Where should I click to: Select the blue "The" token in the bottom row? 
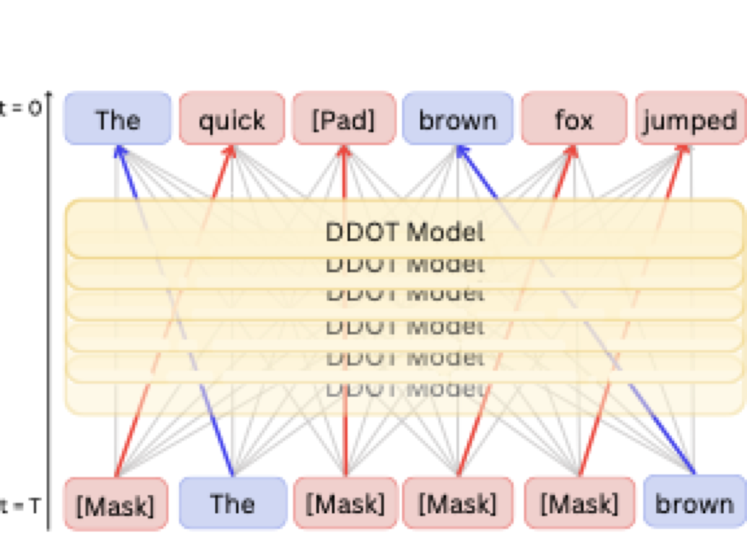(233, 504)
